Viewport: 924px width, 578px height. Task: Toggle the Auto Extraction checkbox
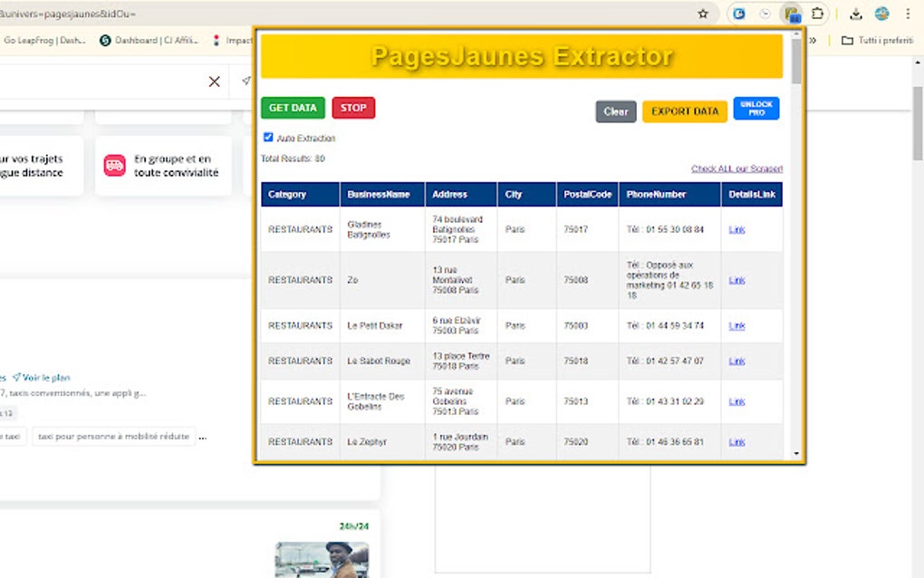(x=268, y=138)
